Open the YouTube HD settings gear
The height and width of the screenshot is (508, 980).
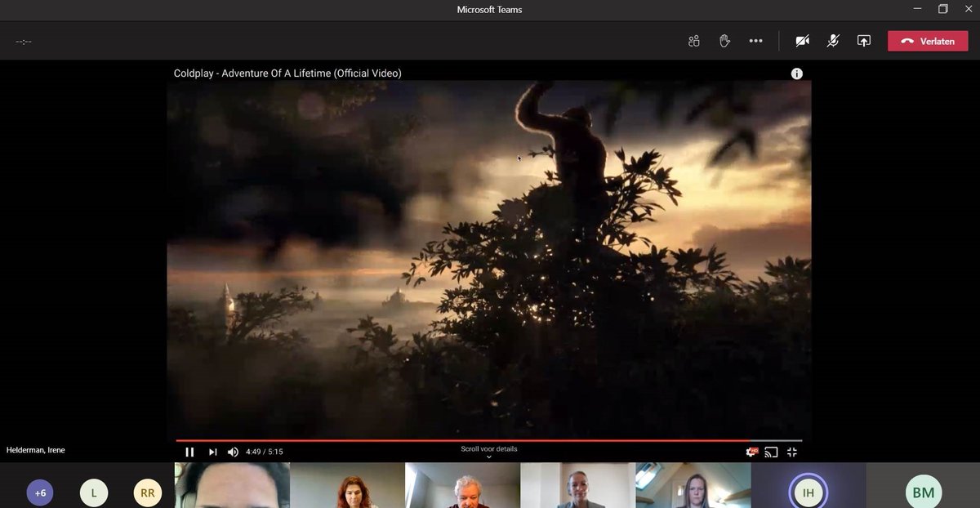tap(751, 452)
